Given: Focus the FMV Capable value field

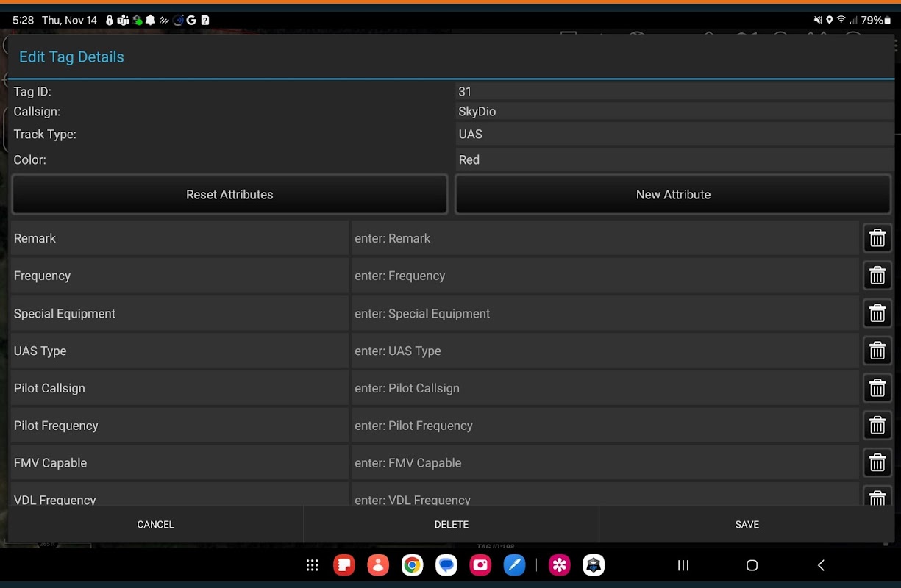Looking at the screenshot, I should click(x=605, y=462).
